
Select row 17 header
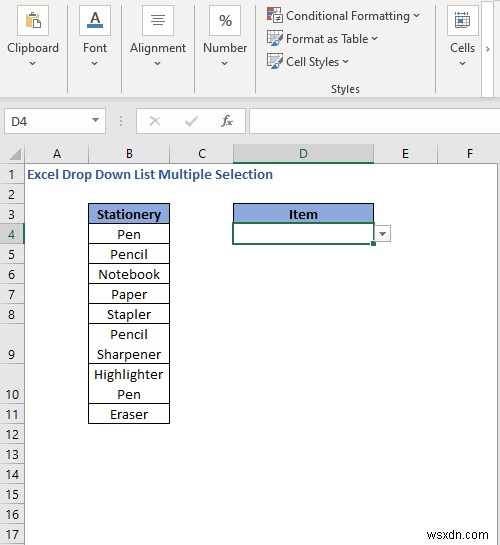click(x=12, y=535)
